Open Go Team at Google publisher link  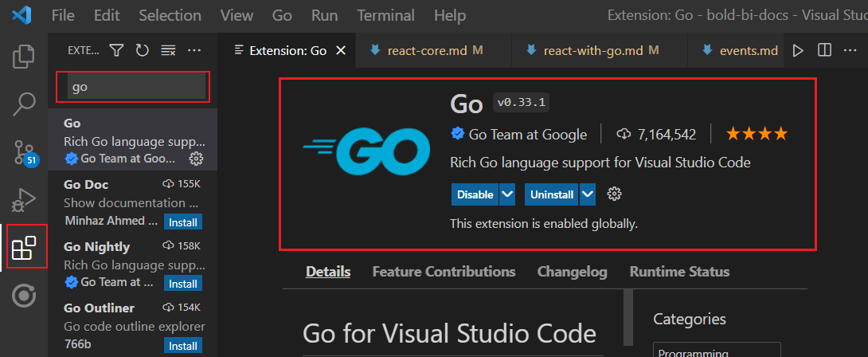(x=527, y=134)
